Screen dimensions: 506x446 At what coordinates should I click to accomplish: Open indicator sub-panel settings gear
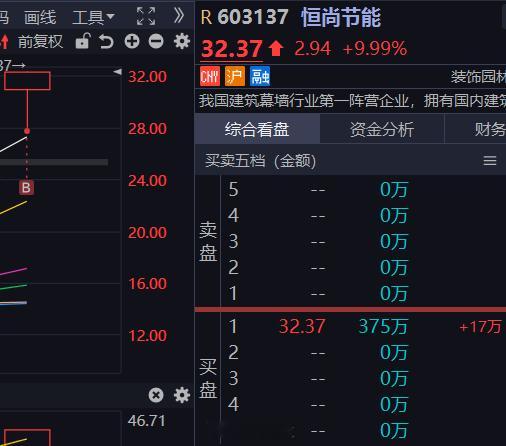click(x=182, y=395)
